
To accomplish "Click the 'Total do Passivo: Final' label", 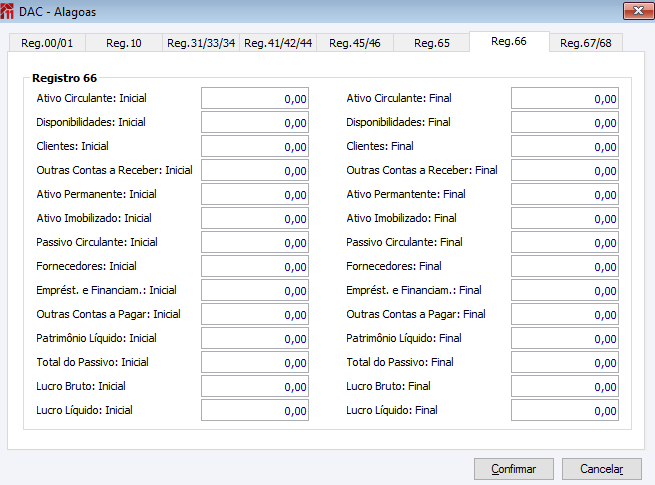I will pos(400,362).
